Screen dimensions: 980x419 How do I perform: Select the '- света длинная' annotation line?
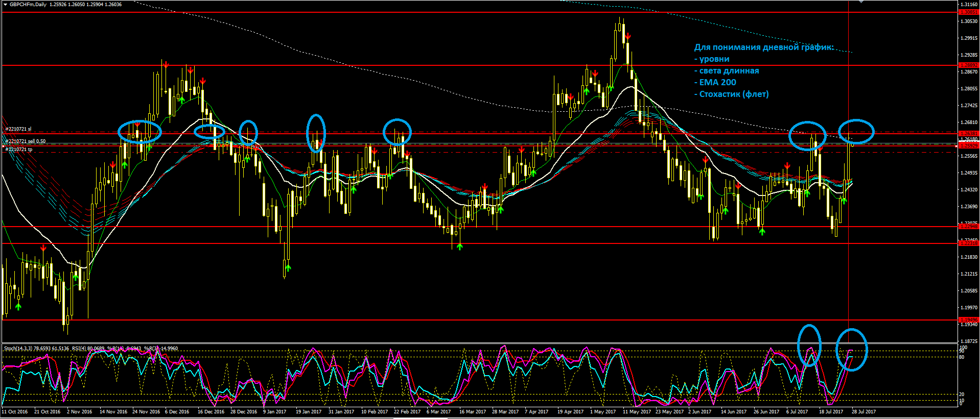coord(727,70)
